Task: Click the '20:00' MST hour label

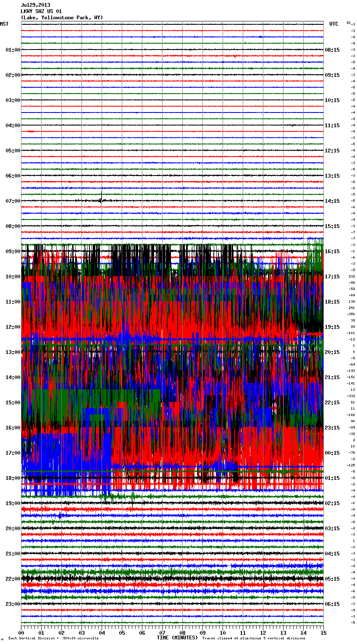Action: click(x=13, y=529)
